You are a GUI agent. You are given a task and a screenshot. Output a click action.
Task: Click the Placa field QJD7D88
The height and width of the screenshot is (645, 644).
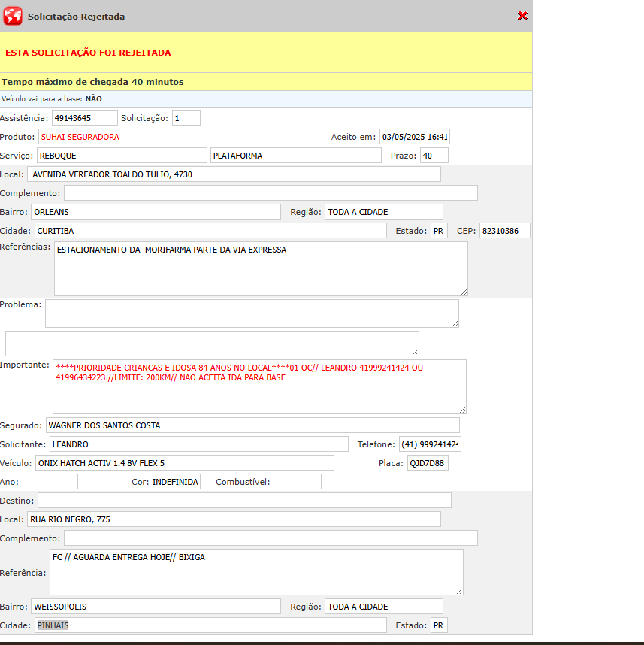[428, 463]
